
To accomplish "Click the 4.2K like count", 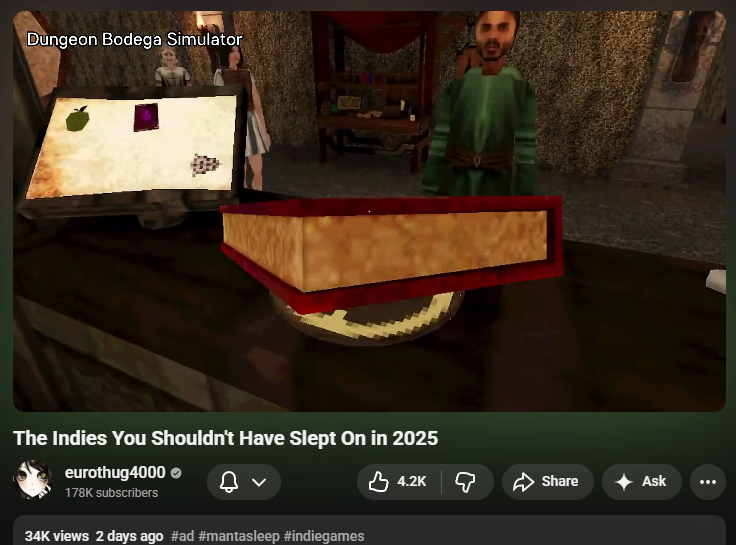I will (x=411, y=482).
